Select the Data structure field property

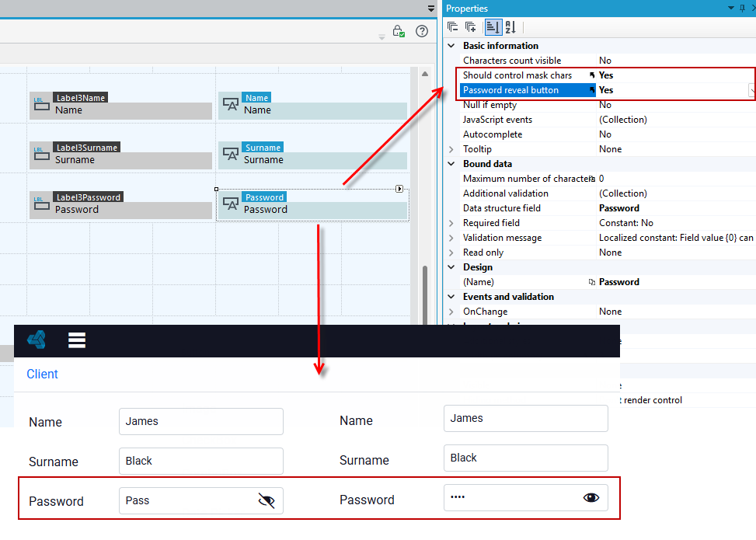click(x=608, y=208)
